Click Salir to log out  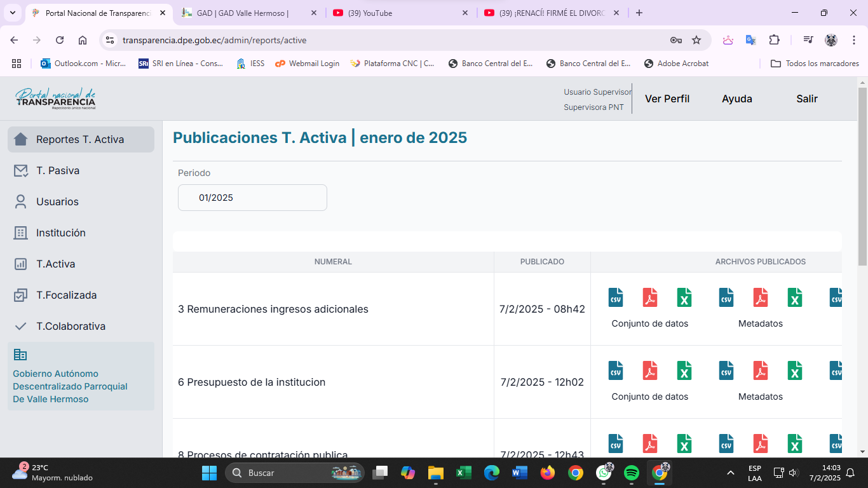pyautogui.click(x=806, y=98)
